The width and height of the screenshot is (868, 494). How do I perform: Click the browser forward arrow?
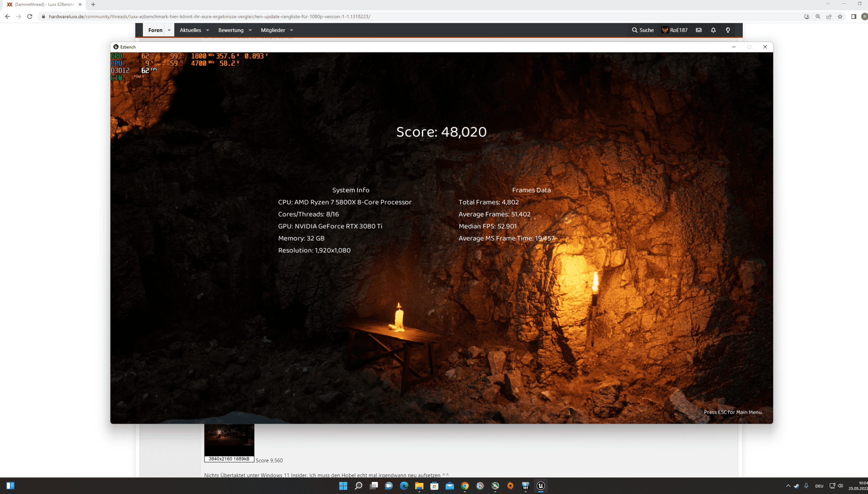[19, 16]
